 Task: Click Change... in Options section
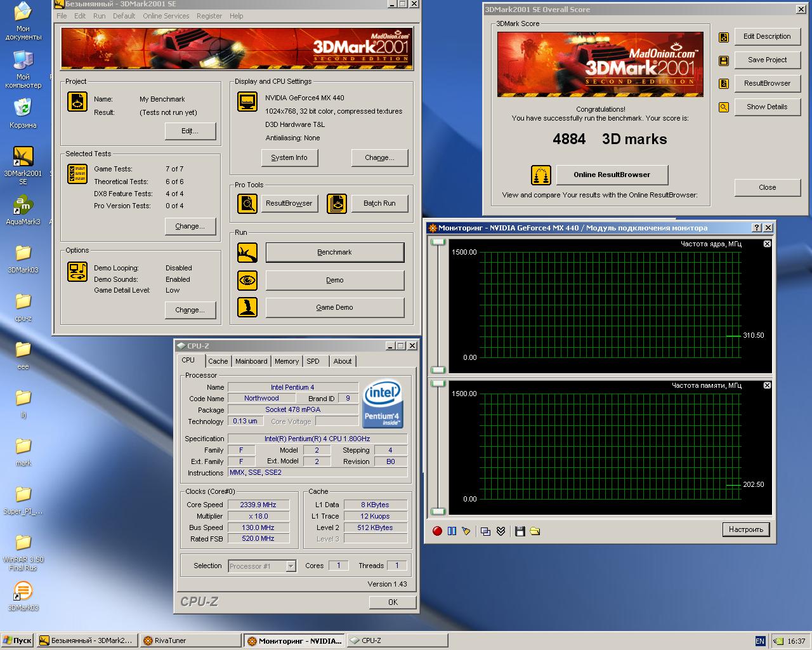[x=190, y=310]
